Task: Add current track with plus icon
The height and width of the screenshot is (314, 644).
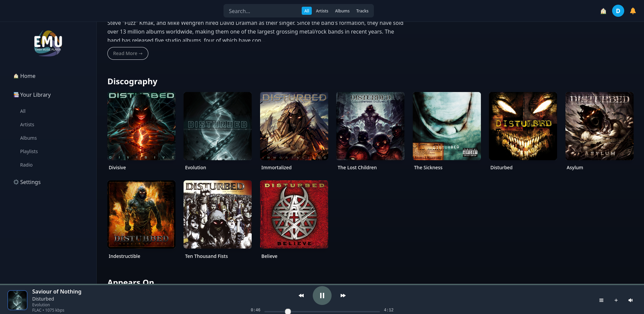Action: [x=616, y=300]
